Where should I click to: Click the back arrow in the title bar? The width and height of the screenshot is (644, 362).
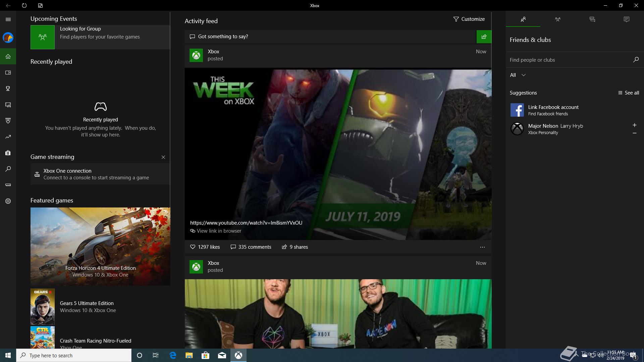point(8,5)
